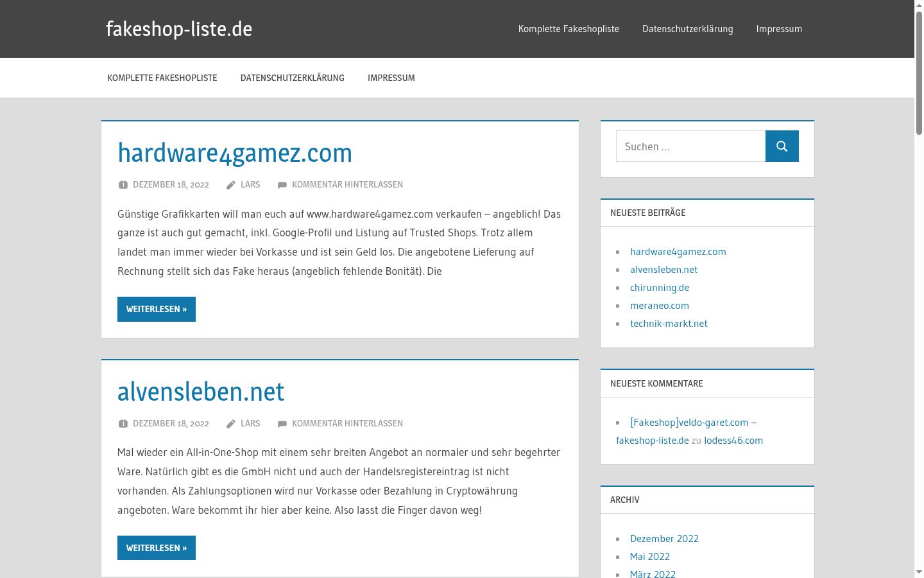This screenshot has width=924, height=578.
Task: Open chirunning.de in Neueste Beiträge
Action: point(660,288)
